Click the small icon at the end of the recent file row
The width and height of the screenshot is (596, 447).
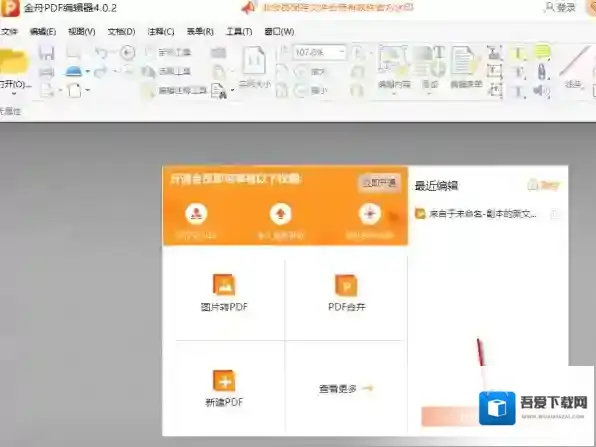point(555,214)
